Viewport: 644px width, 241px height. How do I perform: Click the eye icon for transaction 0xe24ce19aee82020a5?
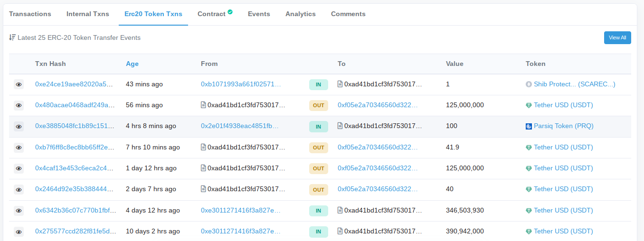[19, 84]
